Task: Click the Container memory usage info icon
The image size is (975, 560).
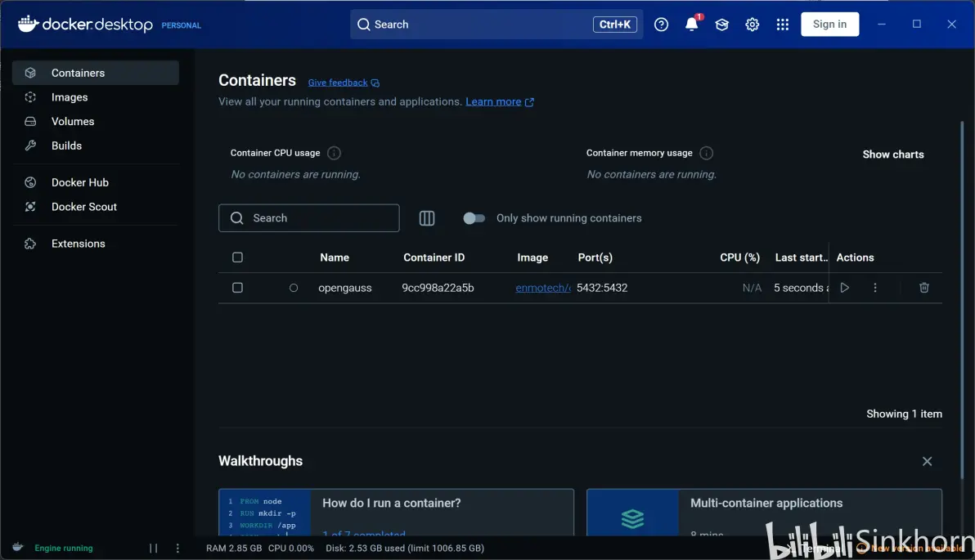Action: point(707,153)
